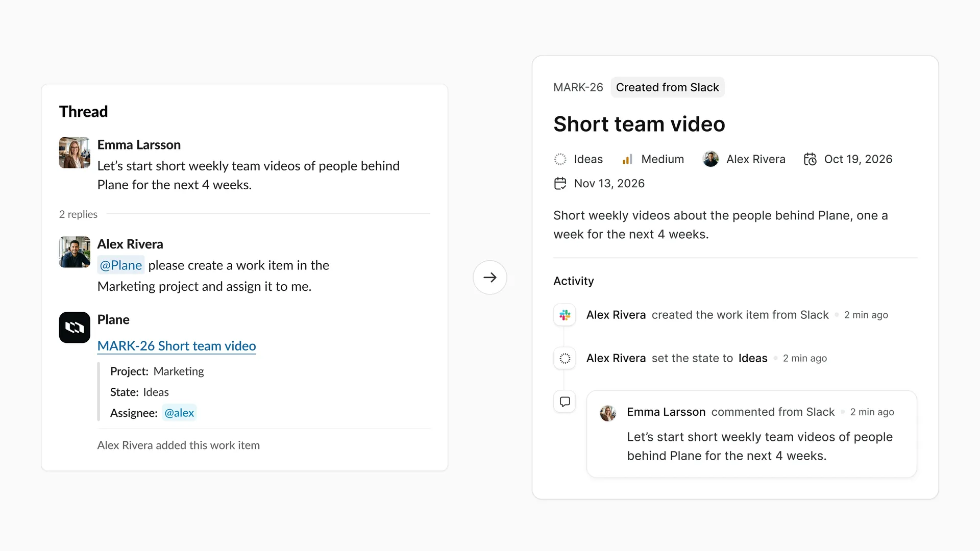Click the Thread heading
The image size is (980, 551).
[84, 112]
